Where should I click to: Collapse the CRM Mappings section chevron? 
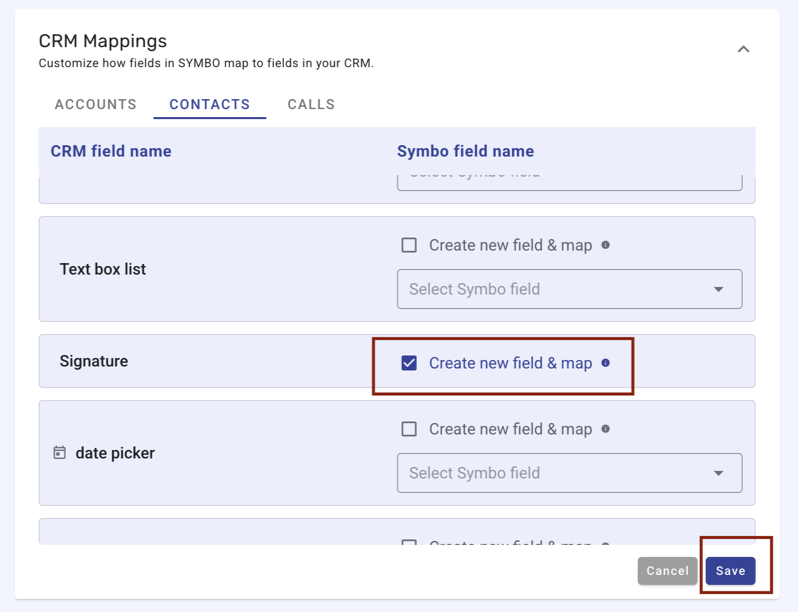pyautogui.click(x=743, y=49)
